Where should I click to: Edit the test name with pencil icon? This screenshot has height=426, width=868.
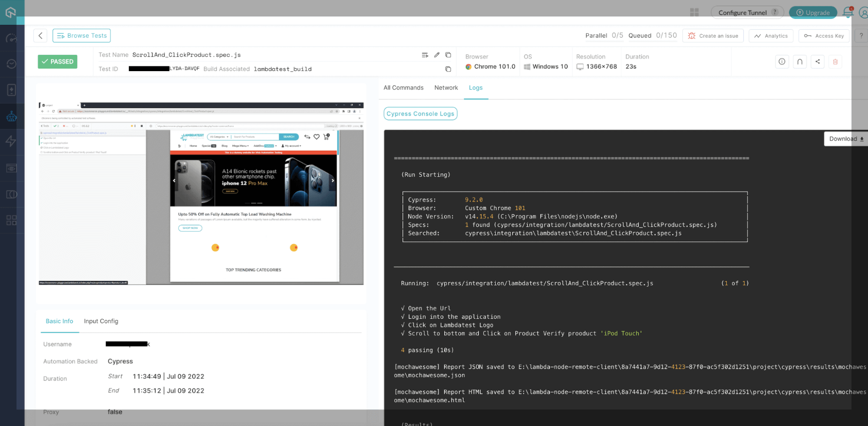pyautogui.click(x=437, y=55)
